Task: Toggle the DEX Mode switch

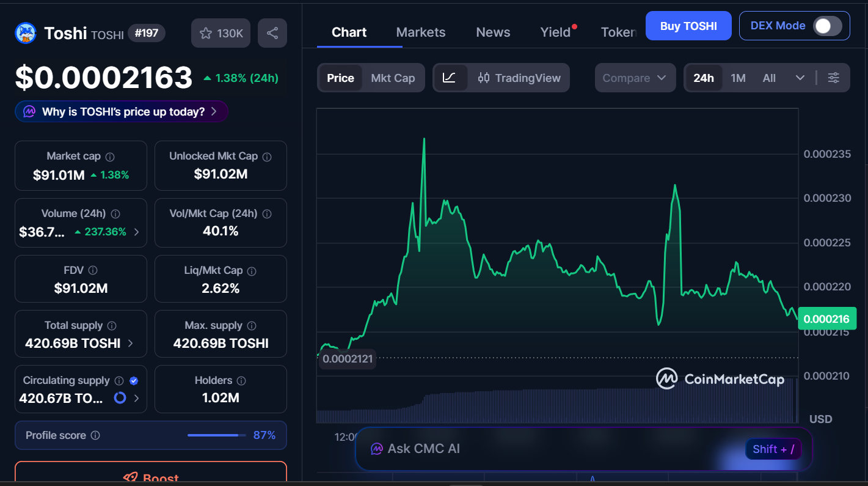Action: pyautogui.click(x=828, y=26)
